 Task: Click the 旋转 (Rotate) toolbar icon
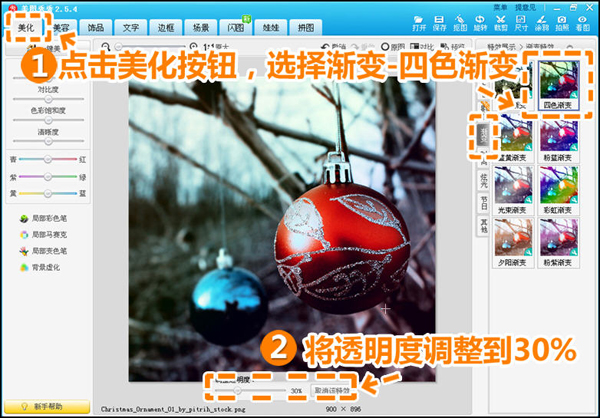click(480, 23)
